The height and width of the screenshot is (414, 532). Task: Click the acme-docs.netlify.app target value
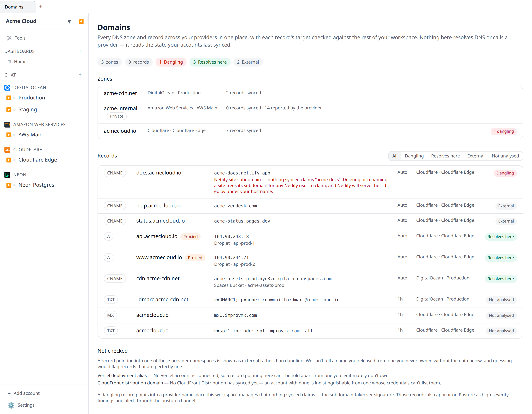pyautogui.click(x=242, y=173)
